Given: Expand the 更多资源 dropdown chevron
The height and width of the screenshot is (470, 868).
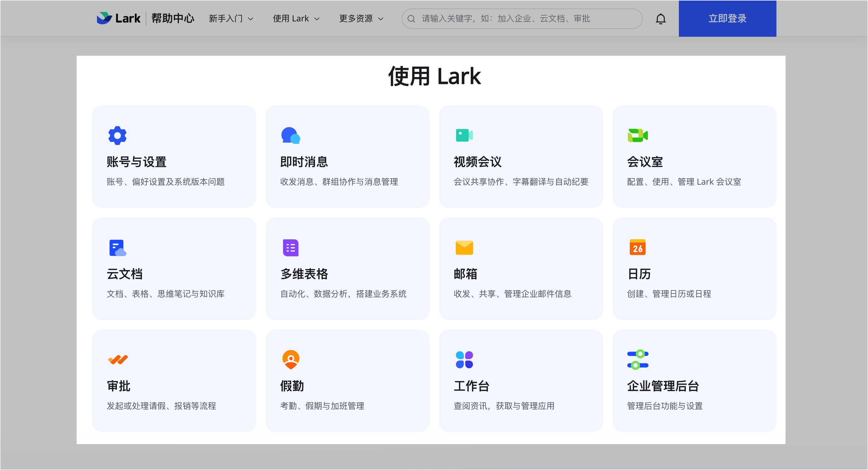Looking at the screenshot, I should 381,19.
